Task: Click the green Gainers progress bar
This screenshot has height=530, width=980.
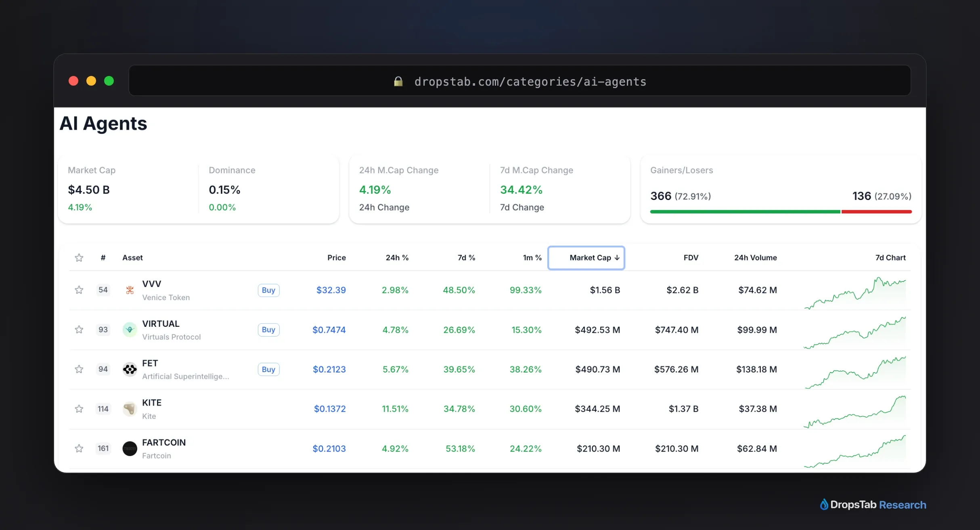Action: point(745,212)
